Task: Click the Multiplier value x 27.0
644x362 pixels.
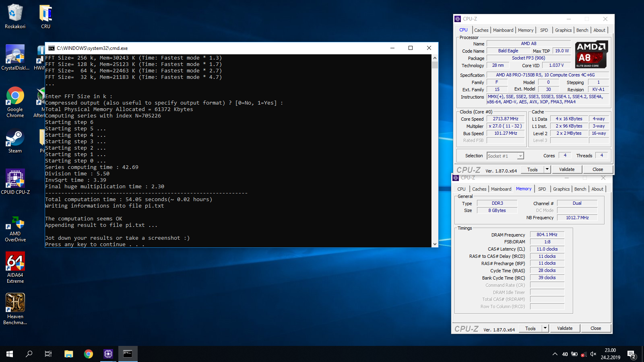Action: coord(506,126)
